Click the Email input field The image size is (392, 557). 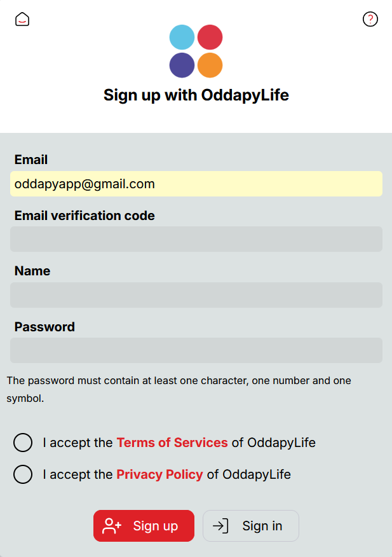[x=196, y=184]
